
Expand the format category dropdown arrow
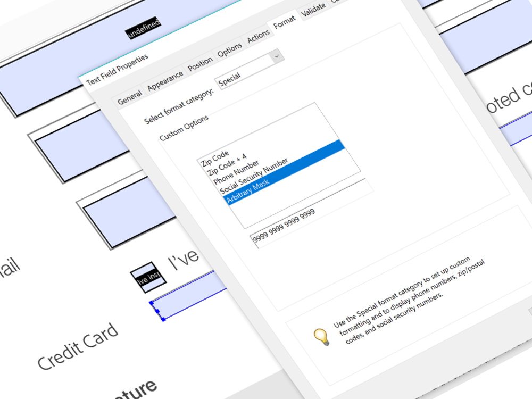(277, 56)
